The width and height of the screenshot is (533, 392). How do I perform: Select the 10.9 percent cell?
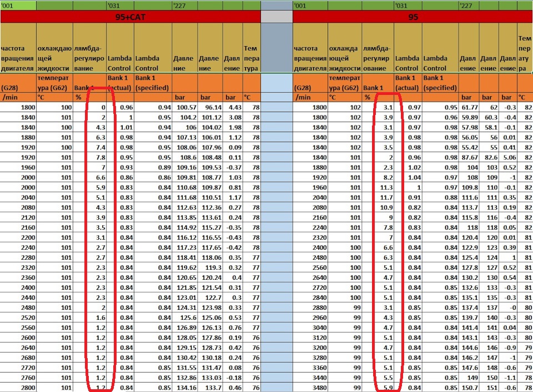pyautogui.click(x=378, y=208)
